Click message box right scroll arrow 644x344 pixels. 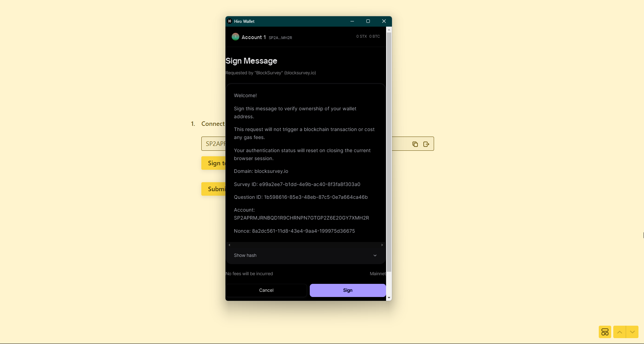point(382,245)
